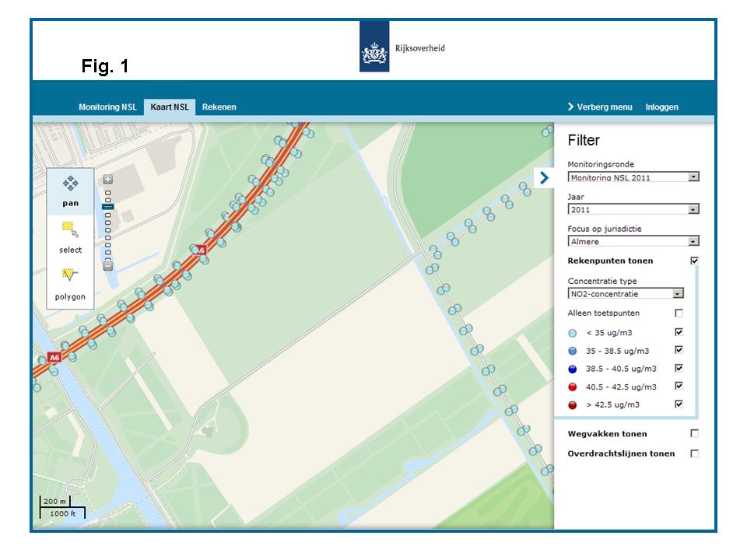Open the Monitoringsronde dropdown
The width and height of the screenshot is (747, 560).
[x=633, y=177]
